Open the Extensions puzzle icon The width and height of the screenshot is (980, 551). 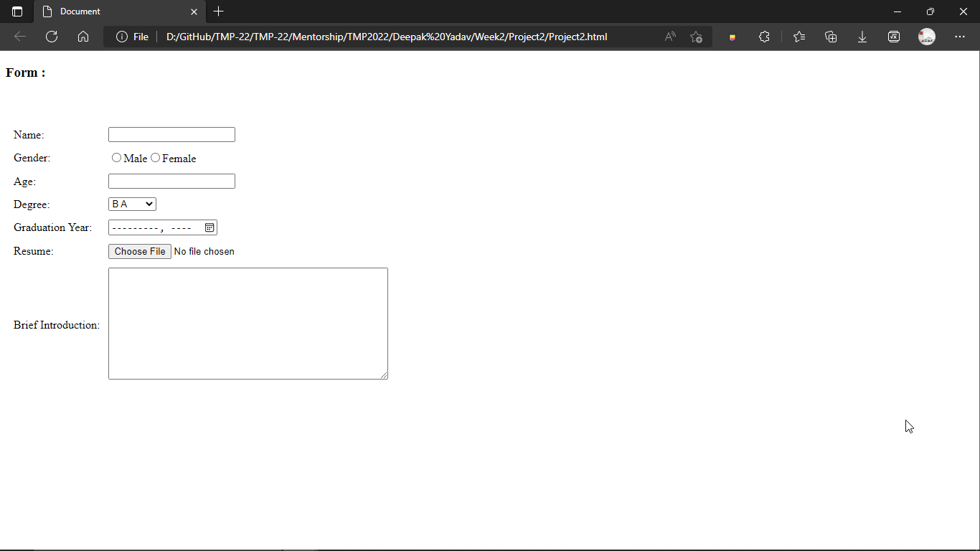coord(764,37)
